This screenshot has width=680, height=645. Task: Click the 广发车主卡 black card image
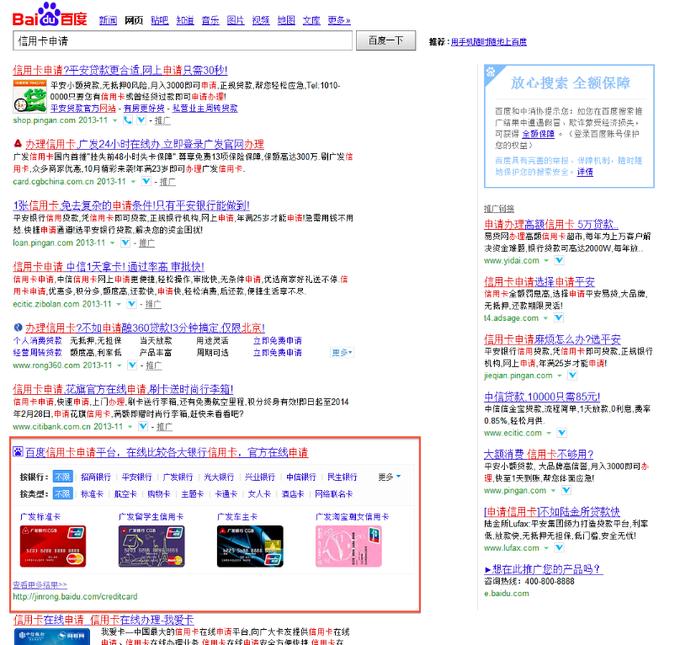click(x=250, y=546)
